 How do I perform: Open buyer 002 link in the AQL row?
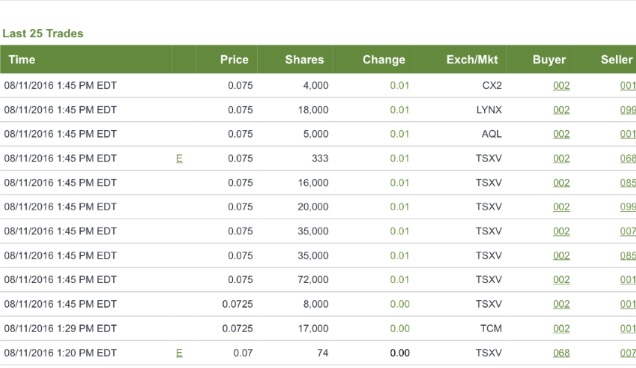(x=561, y=134)
